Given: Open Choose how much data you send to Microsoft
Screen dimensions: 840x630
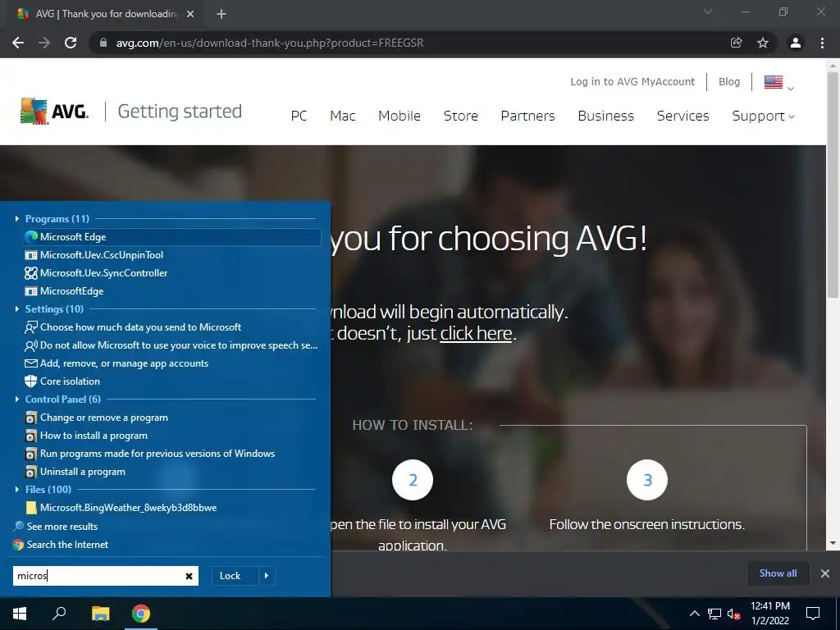Looking at the screenshot, I should (133, 327).
